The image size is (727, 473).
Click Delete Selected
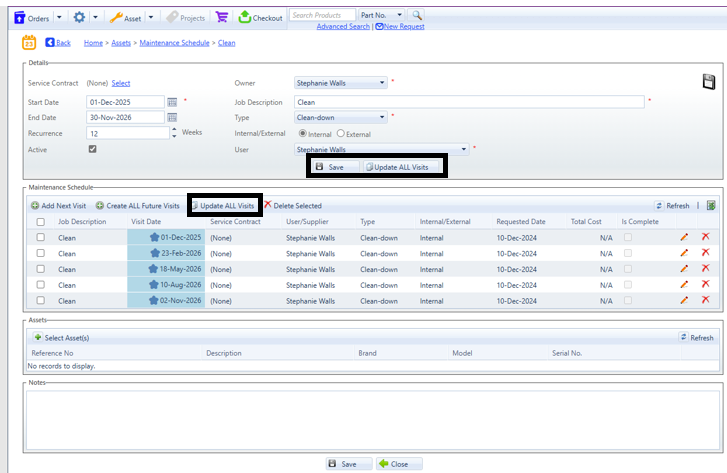pos(293,205)
